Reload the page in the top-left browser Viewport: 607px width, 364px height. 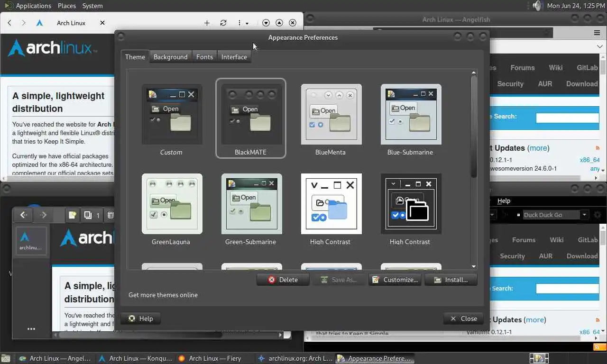(223, 23)
